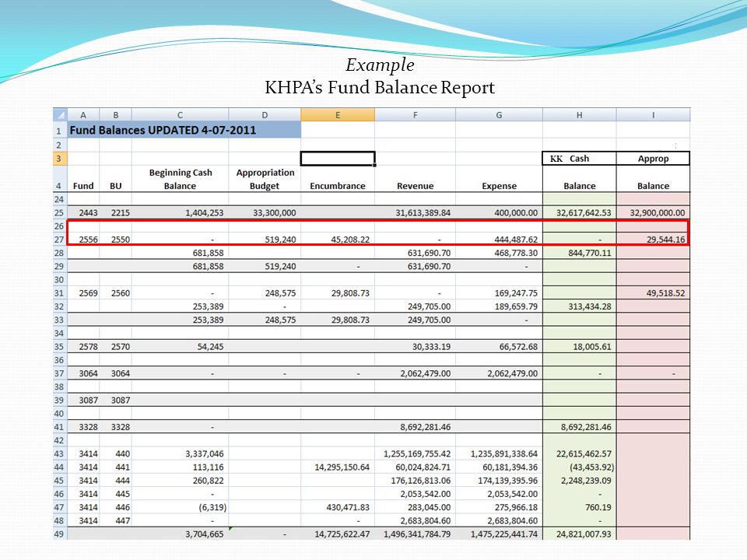Select column I header
Viewport: 747px width, 560px height.
pyautogui.click(x=653, y=115)
